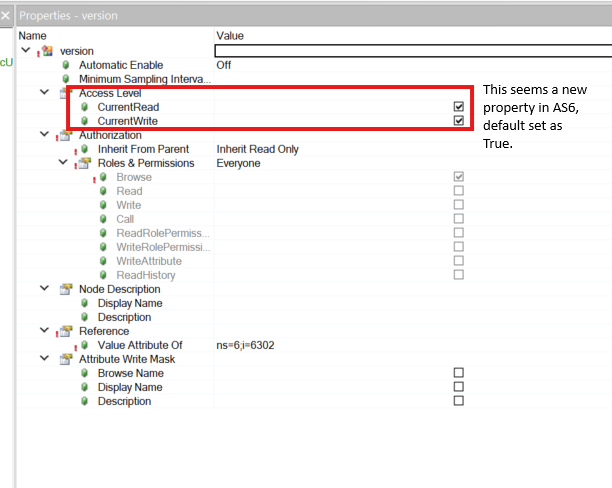This screenshot has height=488, width=612.
Task: Click the Display Name icon under Attribute Write Mask
Action: [84, 387]
